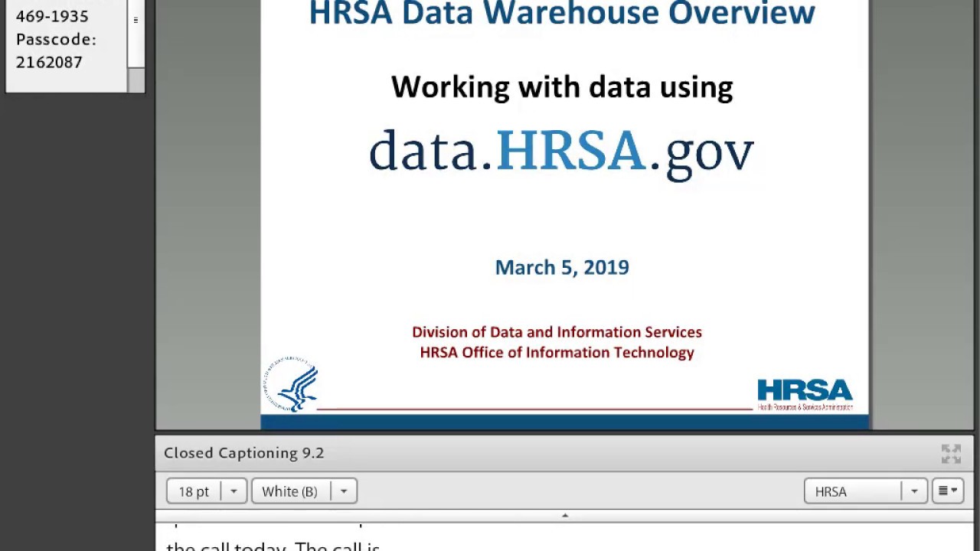Screen dimensions: 980x551
Task: Click the "2162087" passcode number
Action: pos(49,62)
